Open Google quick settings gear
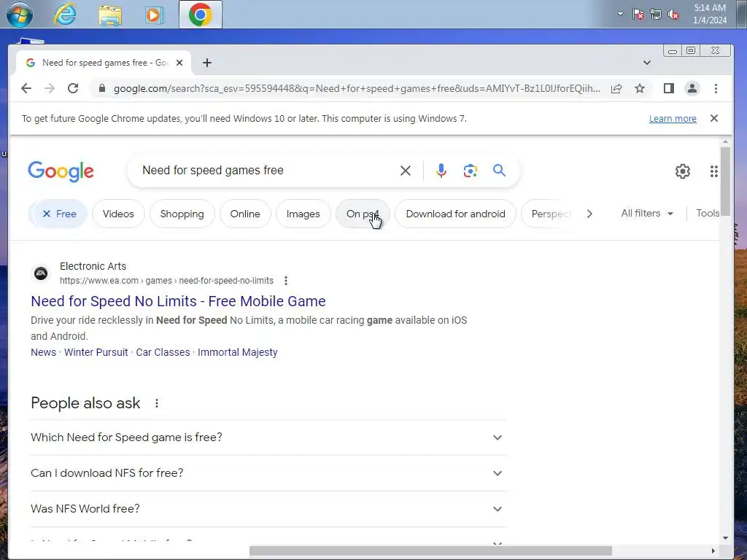The image size is (747, 560). 683,171
